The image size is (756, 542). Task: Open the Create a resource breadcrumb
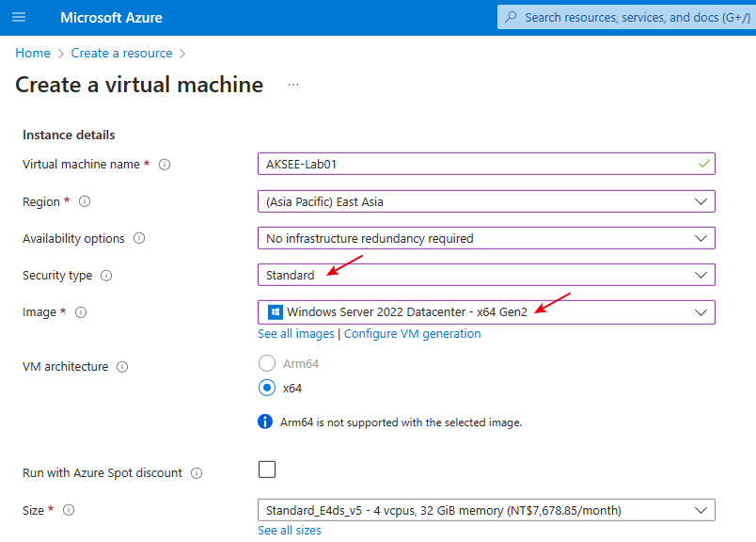pyautogui.click(x=121, y=53)
